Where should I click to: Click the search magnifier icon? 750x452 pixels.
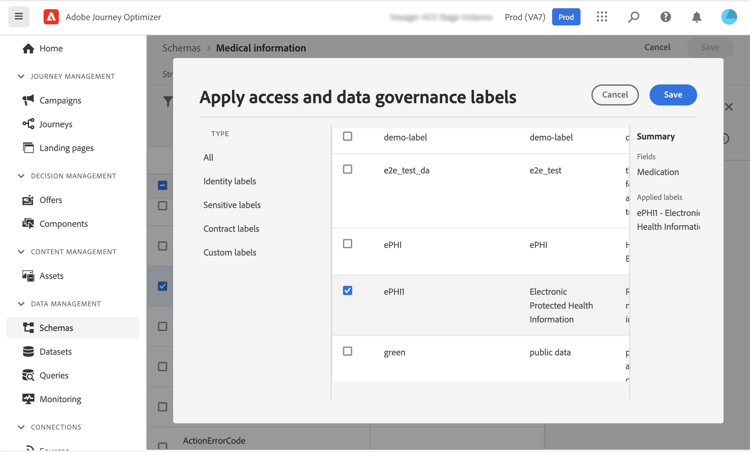tap(634, 17)
